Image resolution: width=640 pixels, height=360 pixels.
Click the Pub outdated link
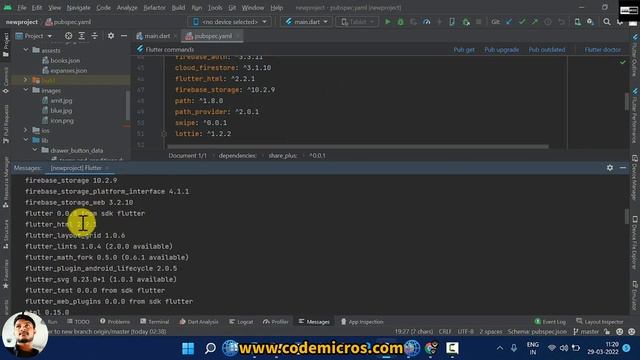547,49
